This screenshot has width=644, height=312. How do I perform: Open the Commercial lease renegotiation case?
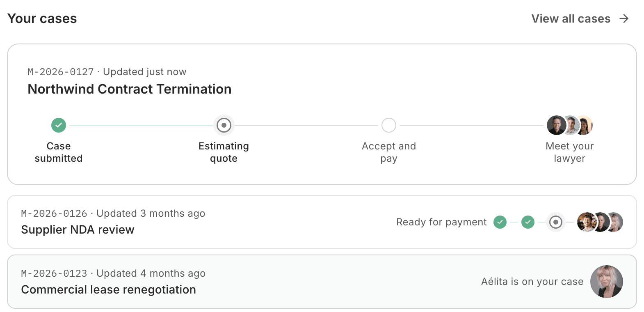click(x=322, y=282)
